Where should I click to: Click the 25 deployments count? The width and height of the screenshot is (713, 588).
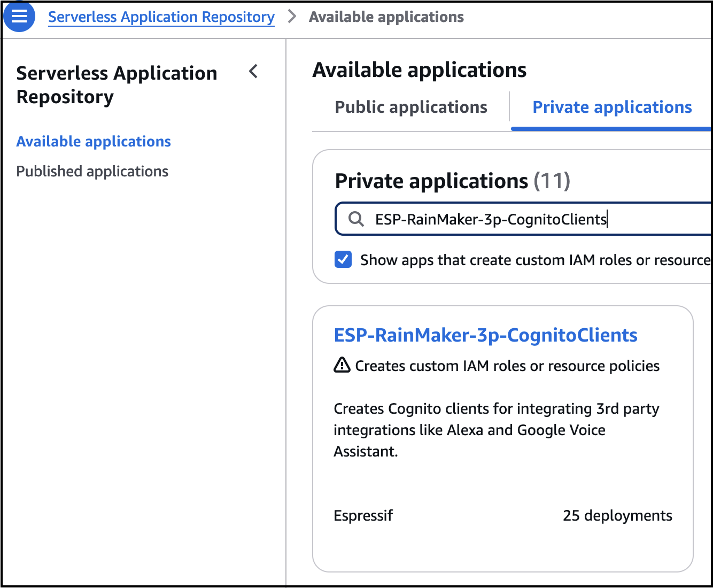(x=617, y=515)
